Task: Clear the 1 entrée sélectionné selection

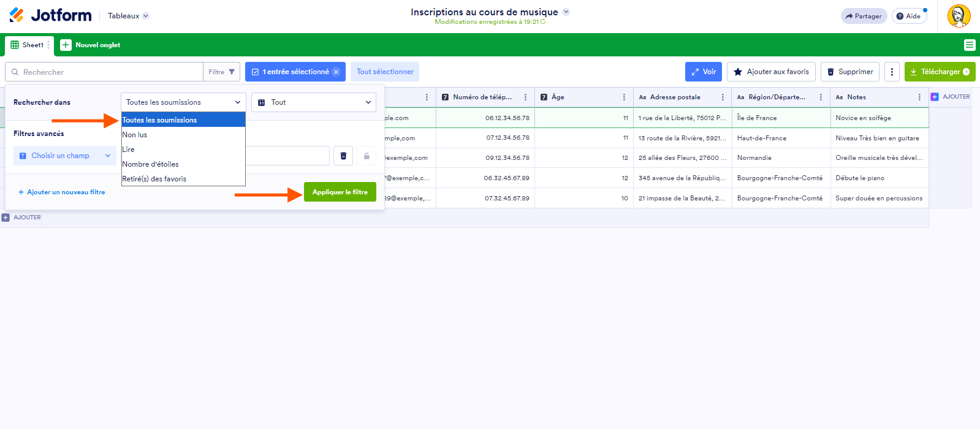Action: pos(336,72)
